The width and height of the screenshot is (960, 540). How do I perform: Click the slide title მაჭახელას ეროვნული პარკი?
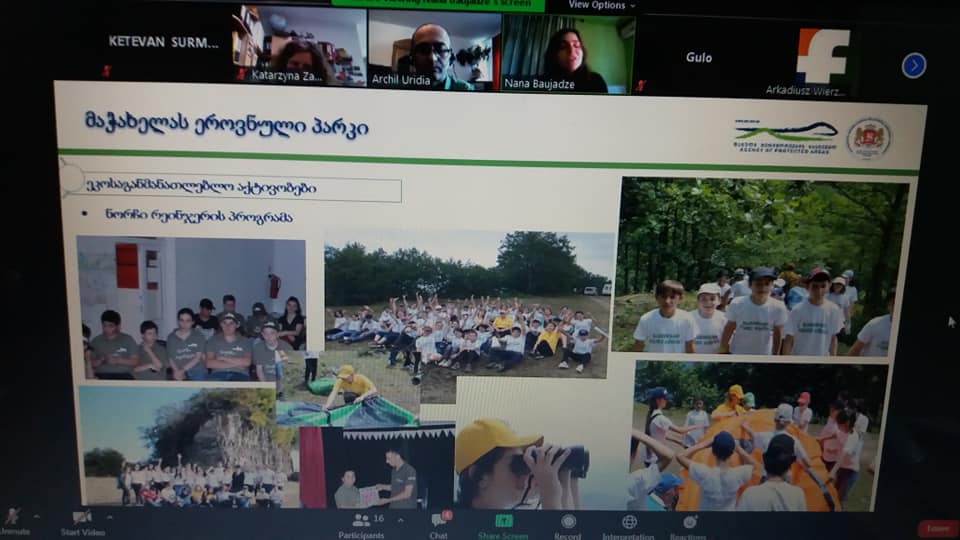click(227, 124)
